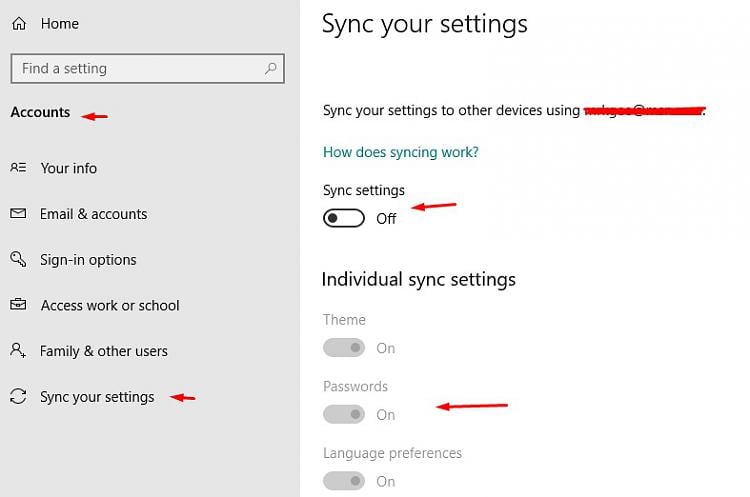This screenshot has height=497, width=750.
Task: Toggle the Passwords sync switch
Action: pos(343,414)
